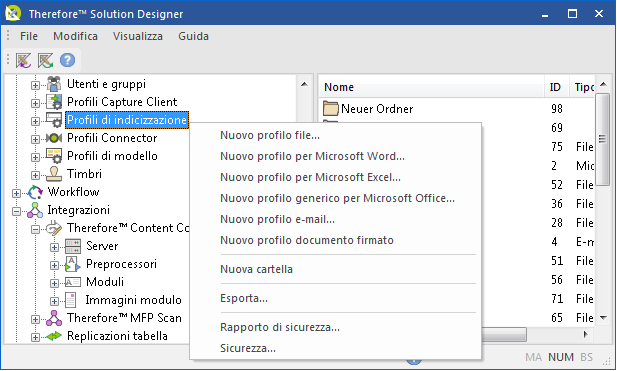
Task: Select the Profili Connector tree item
Action: (x=112, y=138)
